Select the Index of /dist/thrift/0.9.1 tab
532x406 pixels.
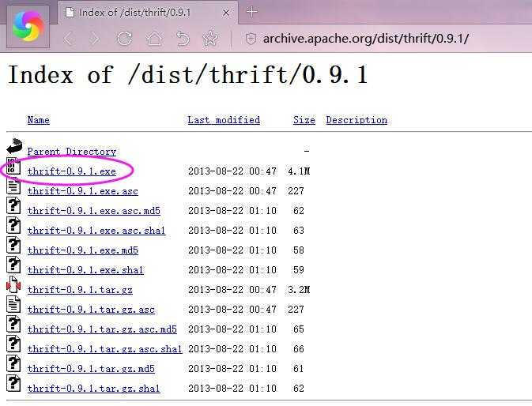pos(148,13)
